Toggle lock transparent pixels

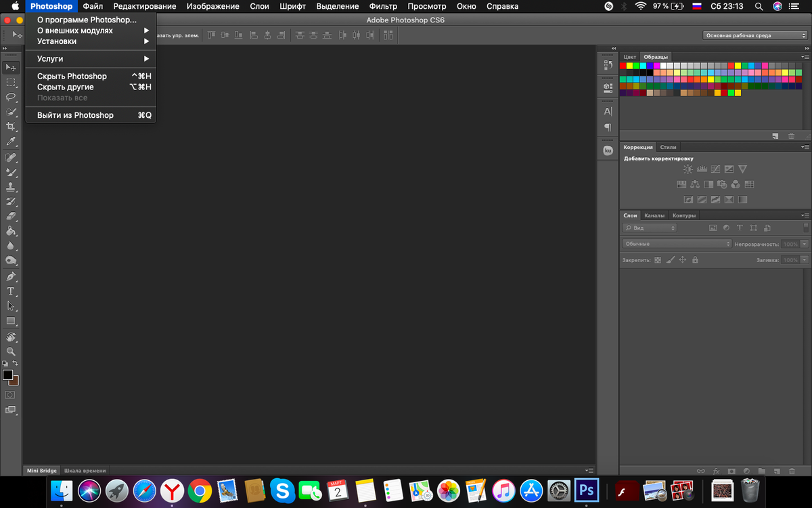(656, 259)
